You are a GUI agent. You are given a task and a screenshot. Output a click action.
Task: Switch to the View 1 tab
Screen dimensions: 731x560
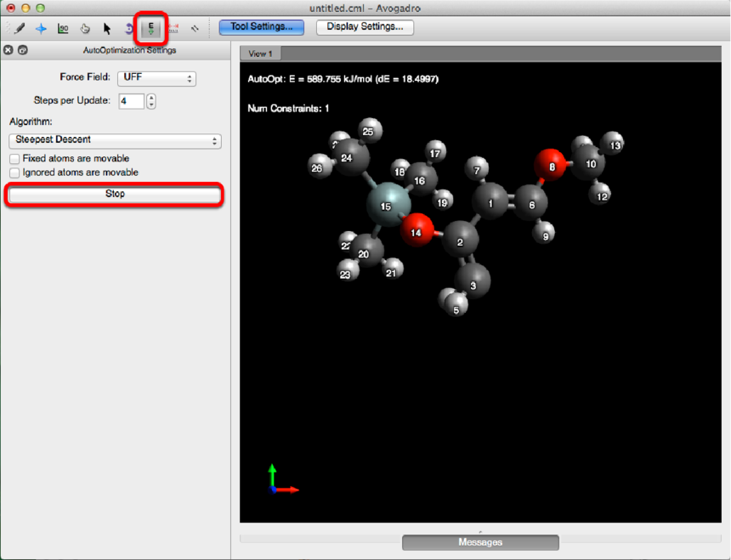coord(260,54)
